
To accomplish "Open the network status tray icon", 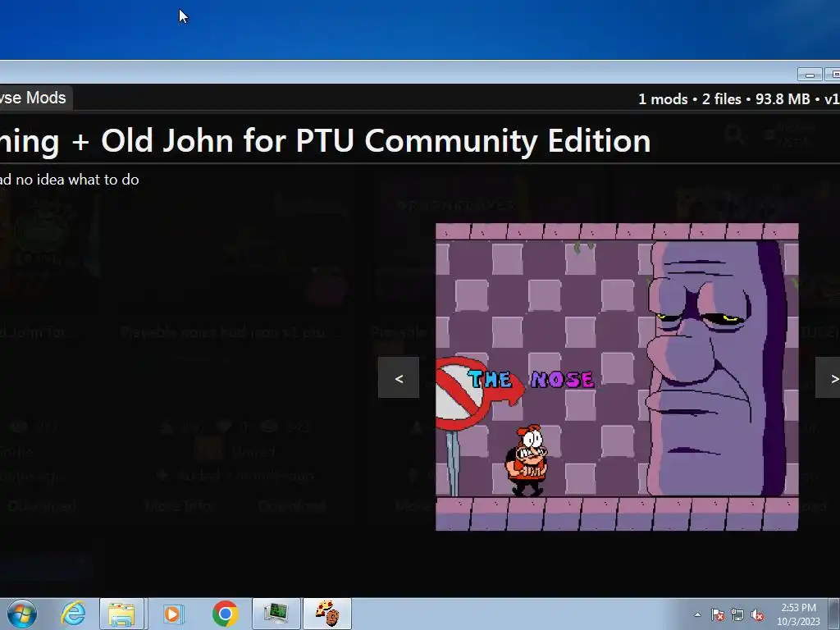I will pos(737,614).
